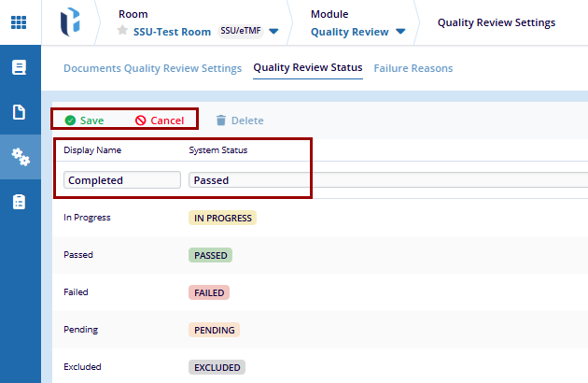The width and height of the screenshot is (588, 383).
Task: Switch to Documents Quality Review Settings tab
Action: (x=152, y=68)
